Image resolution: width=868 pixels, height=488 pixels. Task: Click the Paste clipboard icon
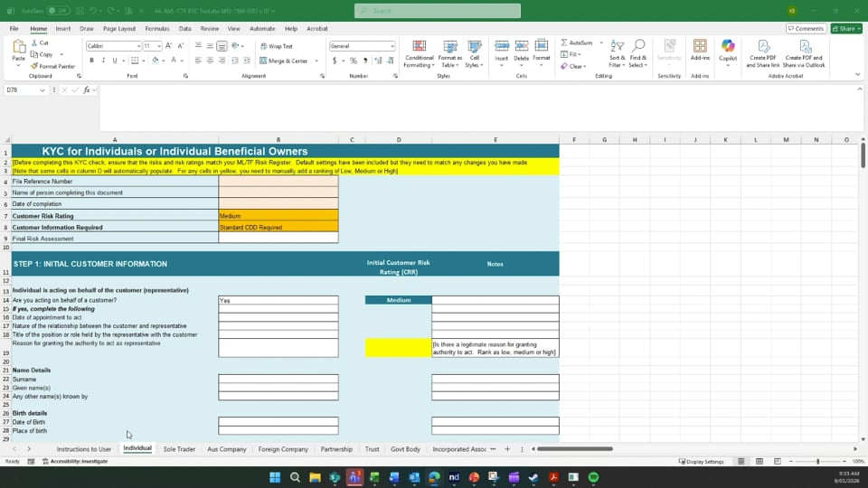(x=19, y=48)
